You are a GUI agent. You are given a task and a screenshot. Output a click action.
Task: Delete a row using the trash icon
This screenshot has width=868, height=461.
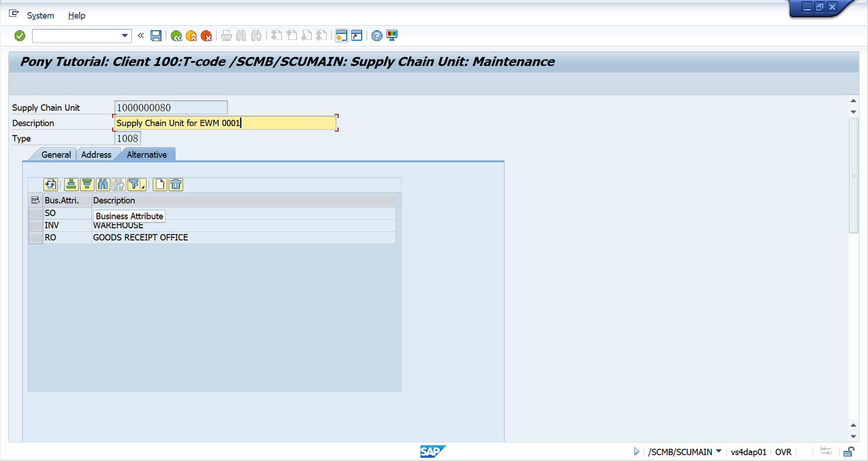175,184
